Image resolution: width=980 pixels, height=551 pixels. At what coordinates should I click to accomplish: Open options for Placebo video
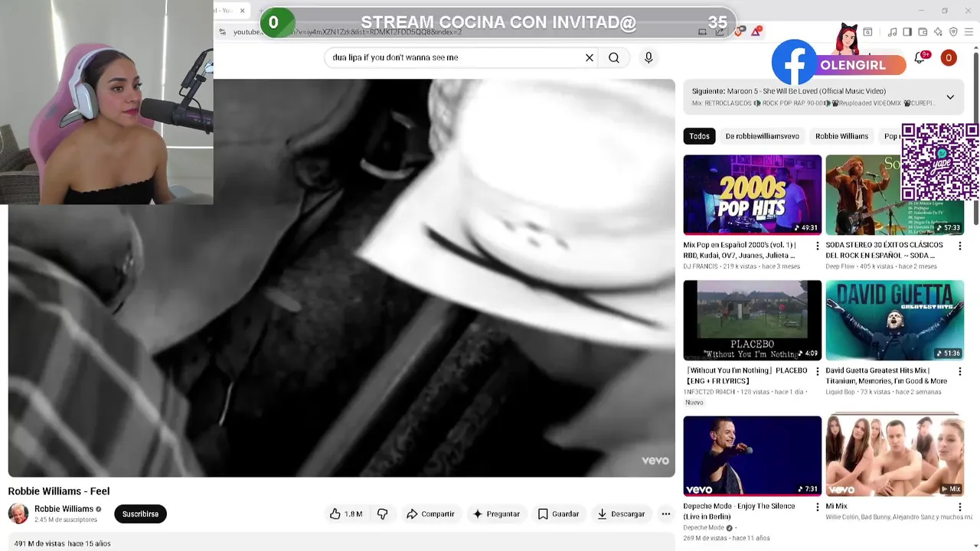[817, 372]
